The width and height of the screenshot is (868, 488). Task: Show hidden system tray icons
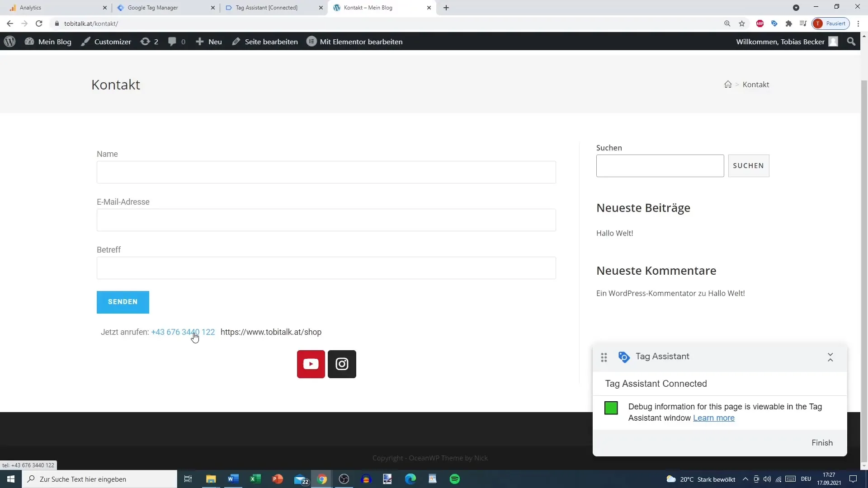pos(745,479)
